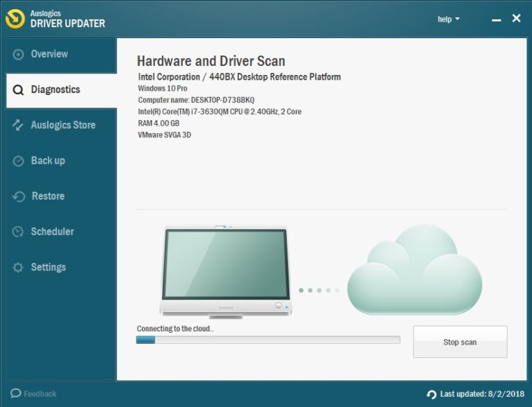Open the help dropdown menu
The image size is (532, 407).
(448, 19)
